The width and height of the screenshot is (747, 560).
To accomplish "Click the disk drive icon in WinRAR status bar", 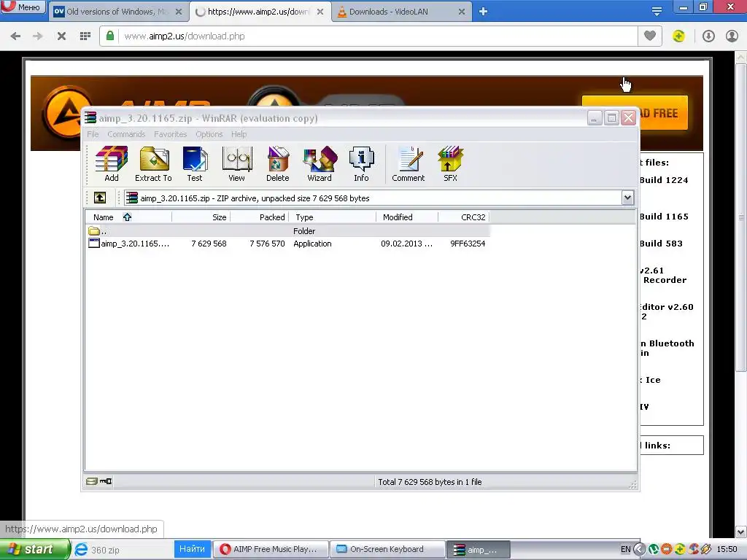I will (91, 481).
